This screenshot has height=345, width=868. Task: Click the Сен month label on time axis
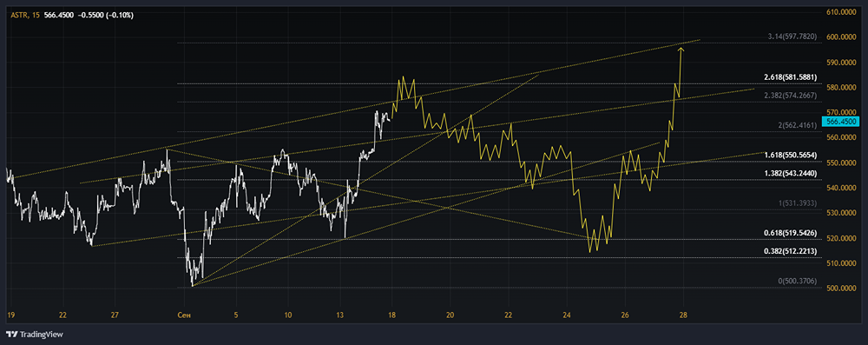[x=184, y=315]
